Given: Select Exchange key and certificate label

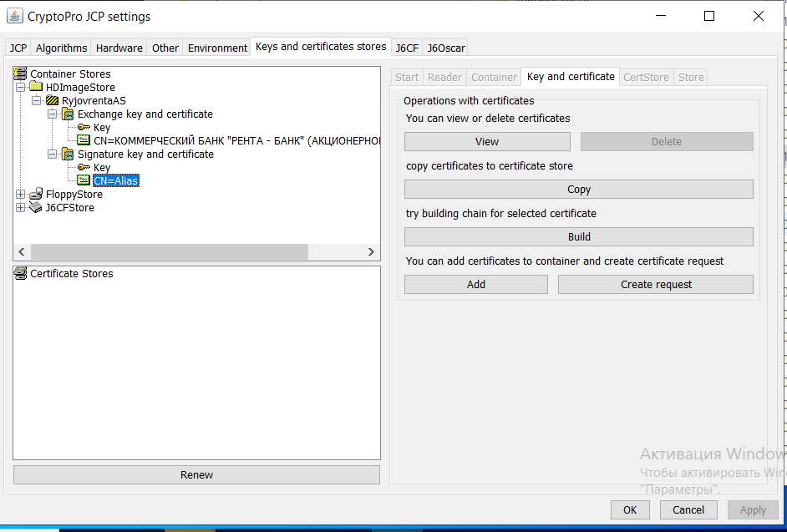Looking at the screenshot, I should click(x=145, y=114).
